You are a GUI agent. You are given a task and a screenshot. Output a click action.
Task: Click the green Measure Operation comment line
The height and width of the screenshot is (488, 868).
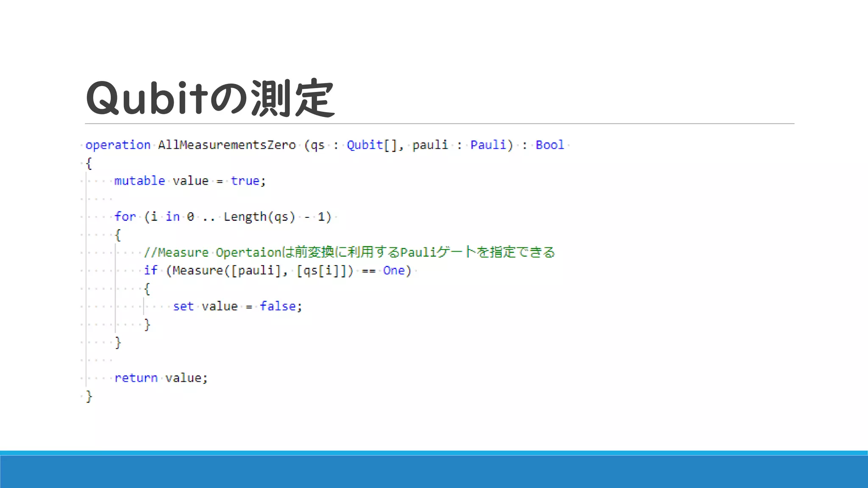click(x=349, y=252)
